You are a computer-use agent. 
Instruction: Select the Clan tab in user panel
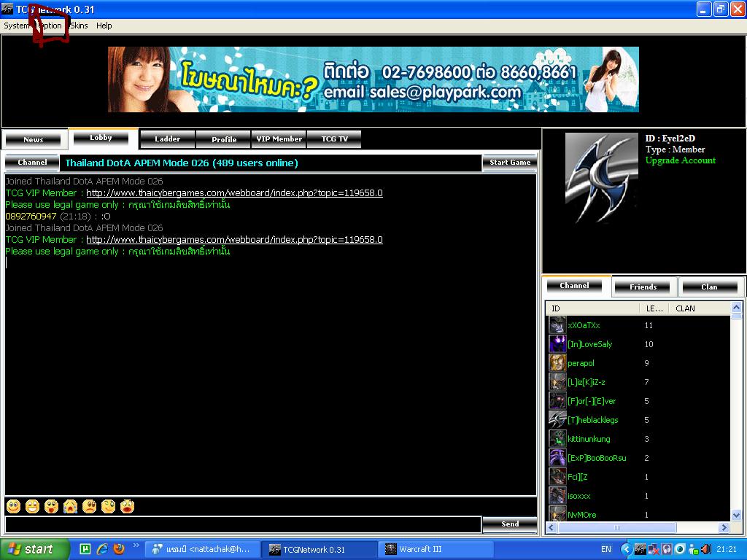click(x=709, y=287)
